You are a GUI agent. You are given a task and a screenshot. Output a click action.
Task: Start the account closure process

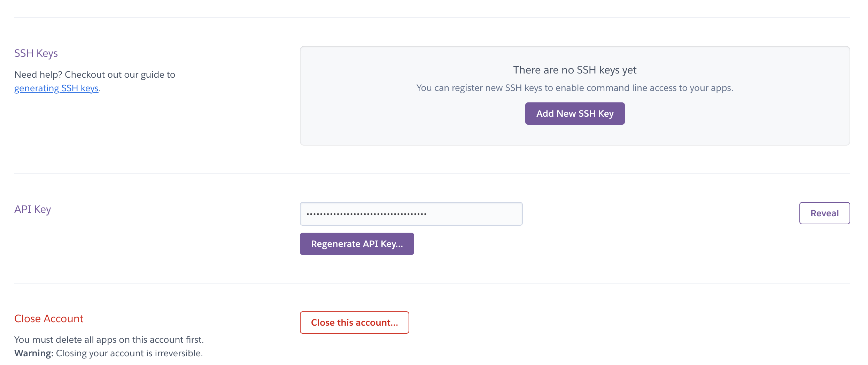click(354, 323)
